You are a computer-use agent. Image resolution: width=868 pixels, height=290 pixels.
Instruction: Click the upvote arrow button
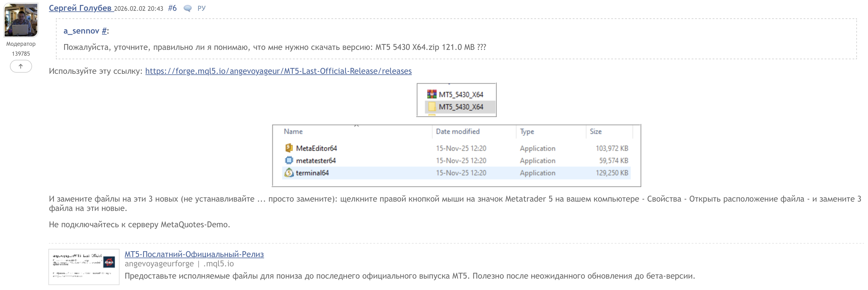pyautogui.click(x=21, y=66)
